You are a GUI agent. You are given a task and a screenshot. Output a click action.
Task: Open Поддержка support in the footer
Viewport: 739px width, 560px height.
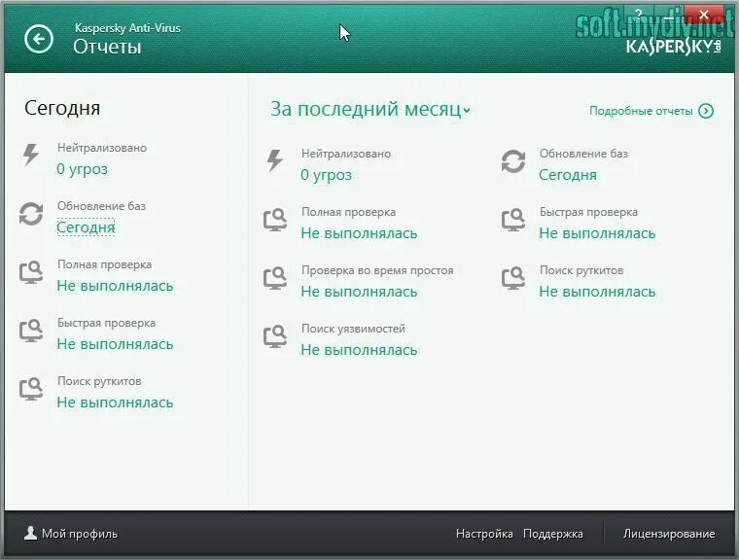pyautogui.click(x=553, y=534)
